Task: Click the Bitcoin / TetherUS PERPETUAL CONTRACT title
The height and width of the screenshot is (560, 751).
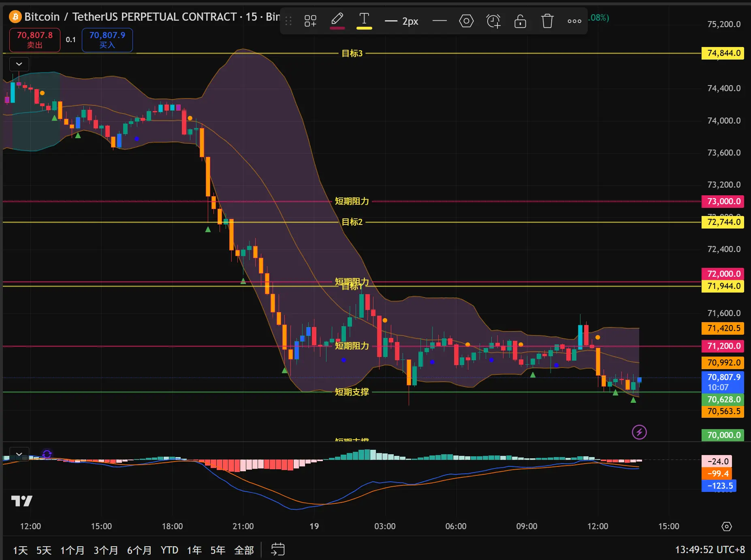Action: 130,17
